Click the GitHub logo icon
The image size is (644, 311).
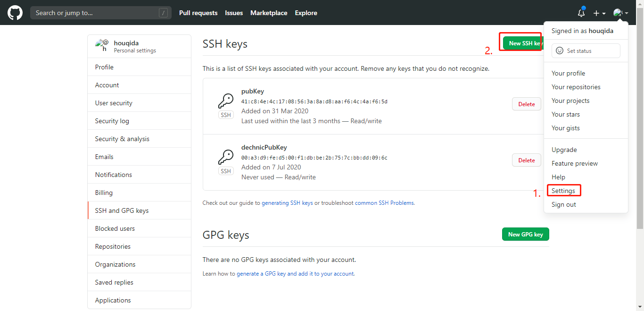15,12
